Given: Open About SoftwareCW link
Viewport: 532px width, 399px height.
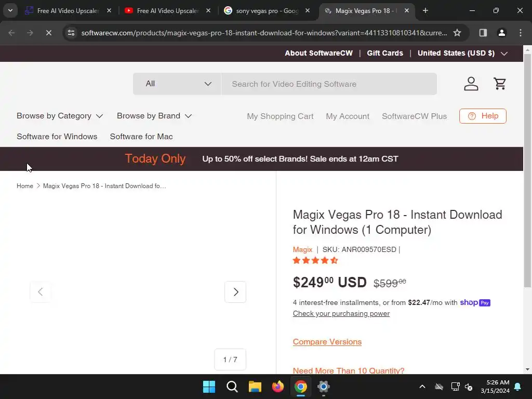Looking at the screenshot, I should pyautogui.click(x=318, y=54).
